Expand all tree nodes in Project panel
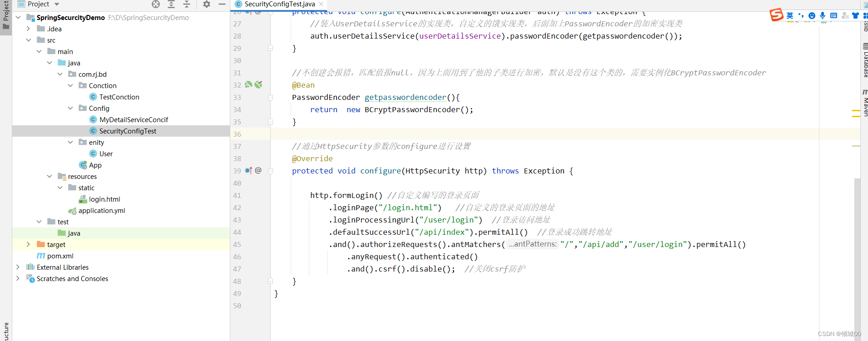The height and width of the screenshot is (341, 868). point(171,4)
